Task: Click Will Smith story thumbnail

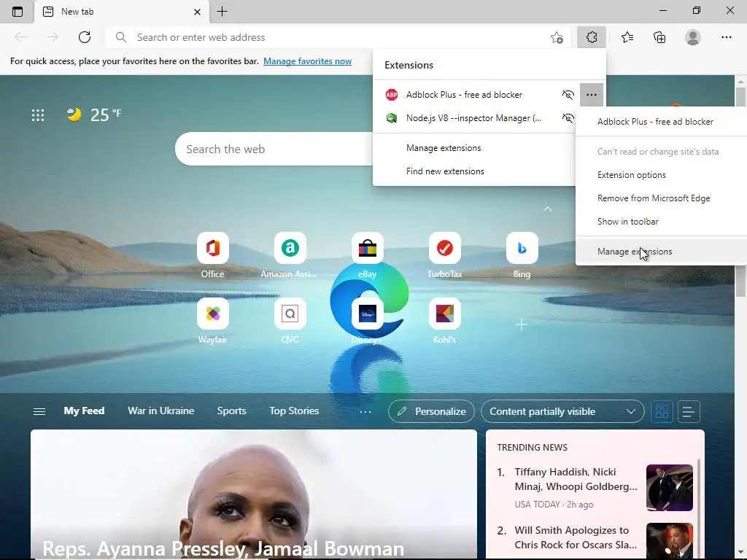Action: click(670, 542)
